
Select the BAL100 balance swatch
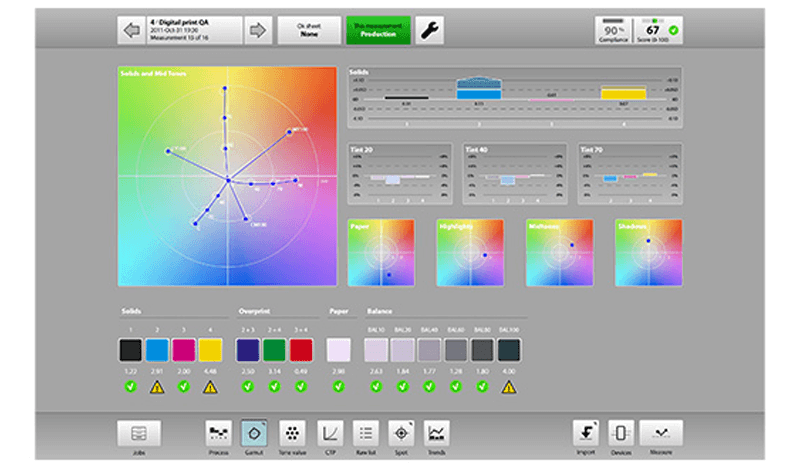coord(509,350)
